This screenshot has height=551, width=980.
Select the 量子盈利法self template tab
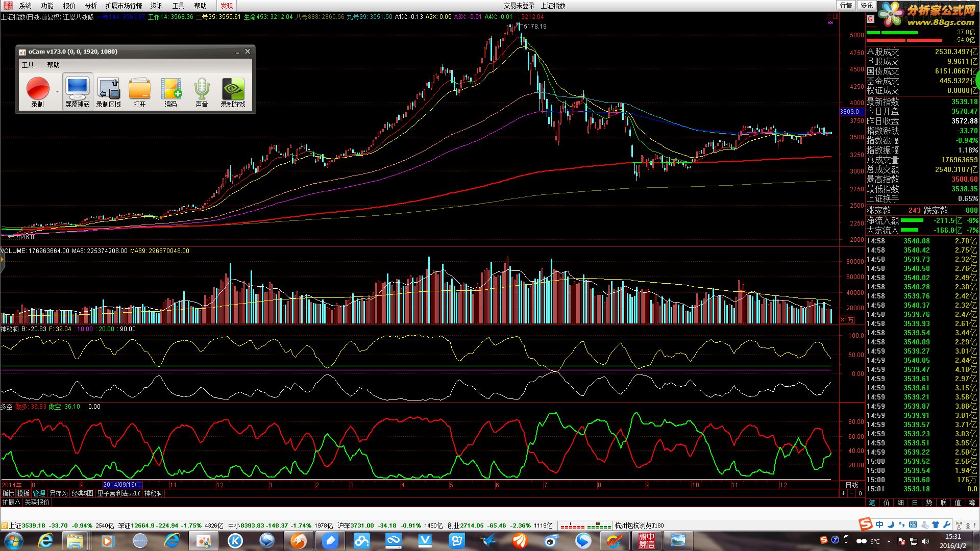click(118, 493)
